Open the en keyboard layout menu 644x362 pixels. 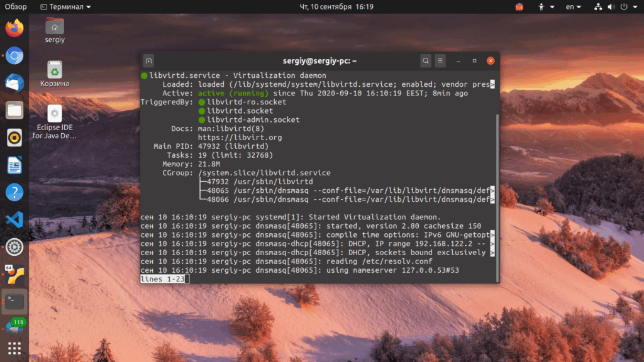coord(574,6)
